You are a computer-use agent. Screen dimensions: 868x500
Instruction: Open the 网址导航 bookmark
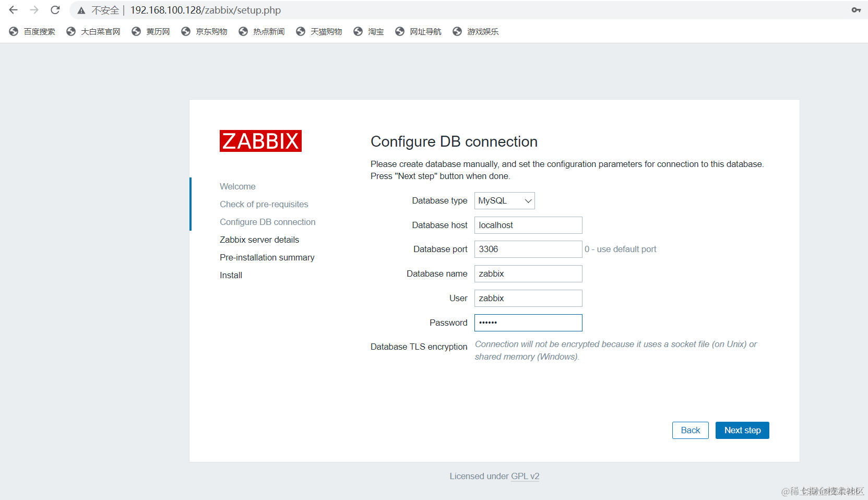coord(418,31)
